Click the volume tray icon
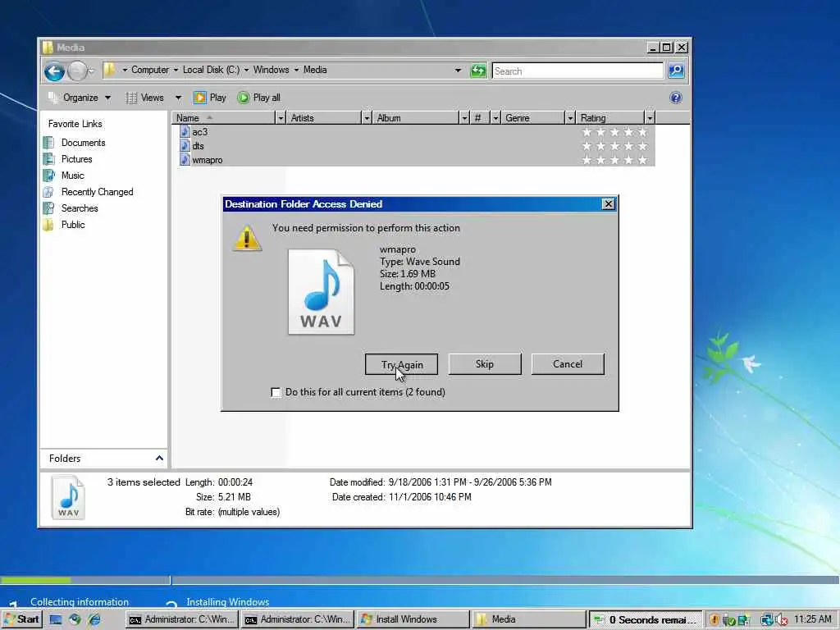 point(782,620)
